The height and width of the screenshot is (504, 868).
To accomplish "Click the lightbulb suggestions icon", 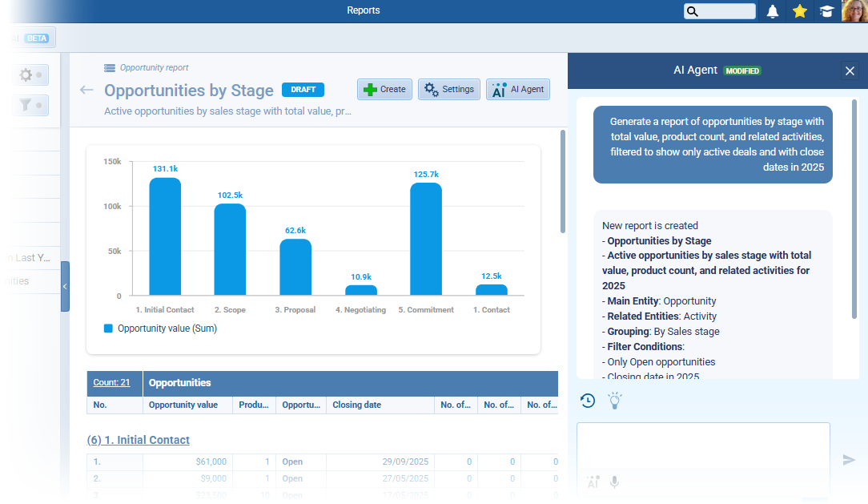I will (x=614, y=401).
